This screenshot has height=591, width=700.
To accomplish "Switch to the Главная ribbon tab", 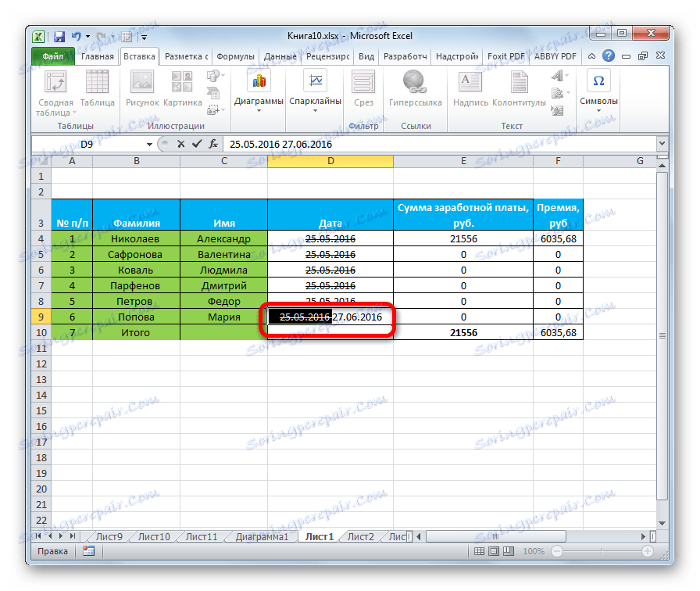I will click(98, 56).
